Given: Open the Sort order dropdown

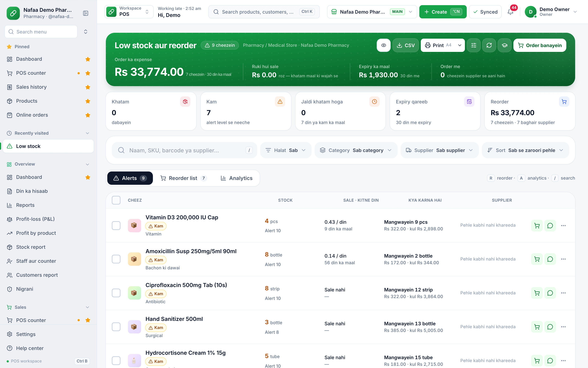Looking at the screenshot, I should [x=525, y=150].
